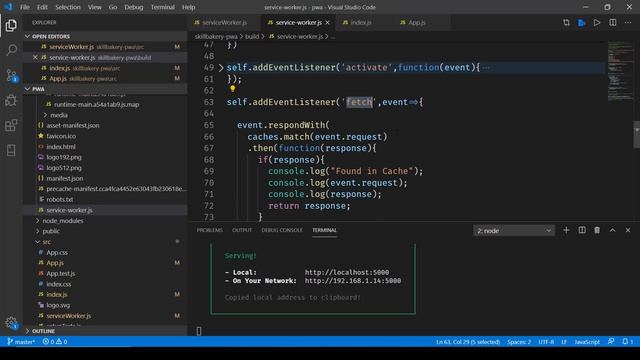Open the bookmark-like icon in activity bar

tap(11, 150)
